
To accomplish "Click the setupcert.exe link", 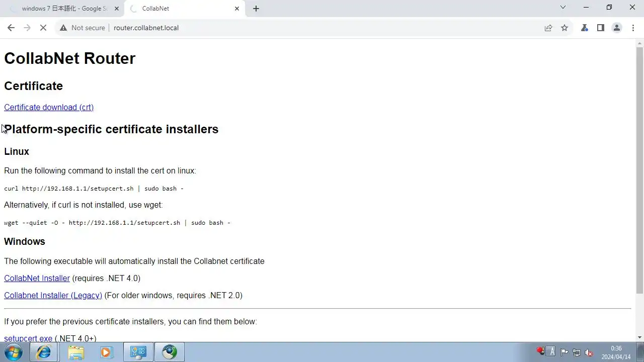I will point(28,338).
